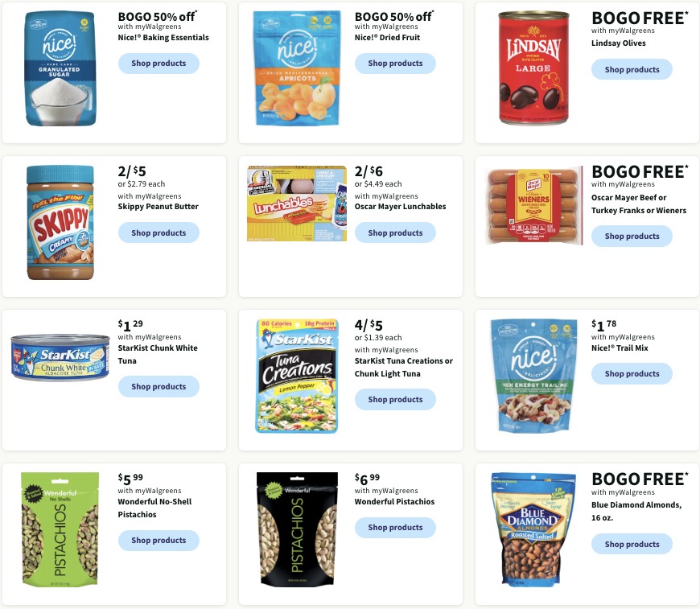This screenshot has height=609, width=700.
Task: Click Shop products for Oscar Mayer Franks
Action: [632, 237]
